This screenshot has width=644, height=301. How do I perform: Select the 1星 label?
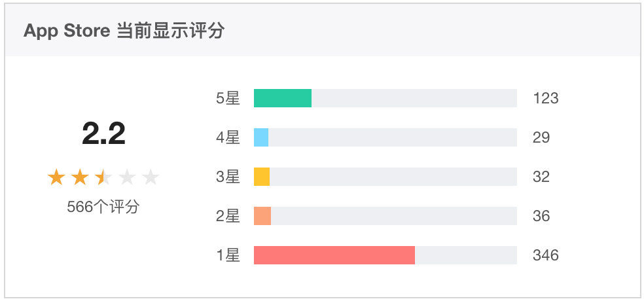point(228,255)
